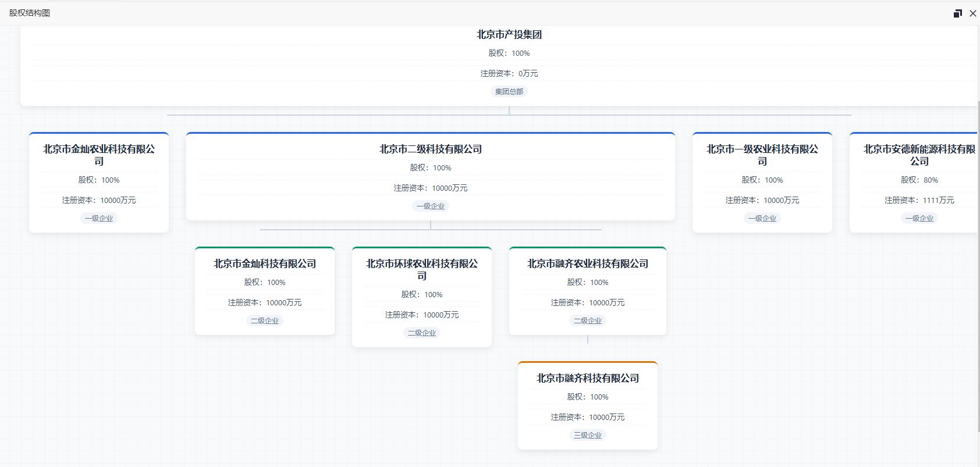Select the 北京市产投集团 root node title
The height and width of the screenshot is (467, 980).
click(x=509, y=35)
